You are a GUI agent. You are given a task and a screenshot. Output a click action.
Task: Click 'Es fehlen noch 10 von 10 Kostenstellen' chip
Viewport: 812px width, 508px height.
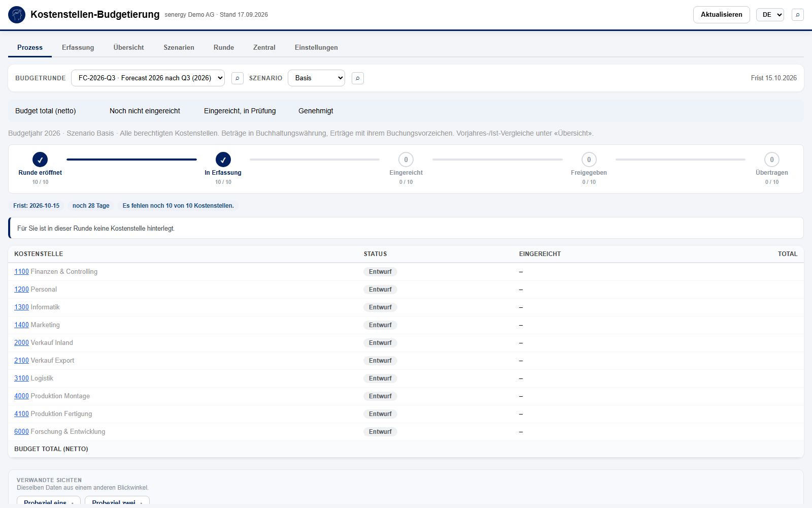tap(178, 206)
